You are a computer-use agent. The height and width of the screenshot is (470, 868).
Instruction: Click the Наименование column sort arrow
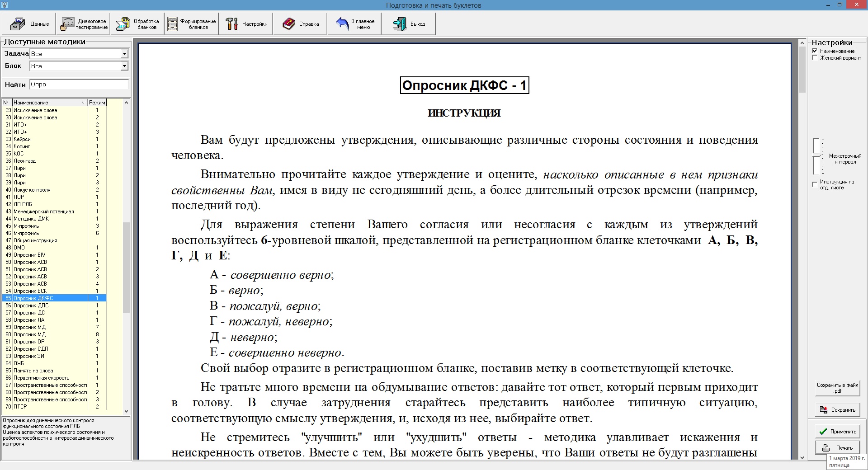[83, 103]
